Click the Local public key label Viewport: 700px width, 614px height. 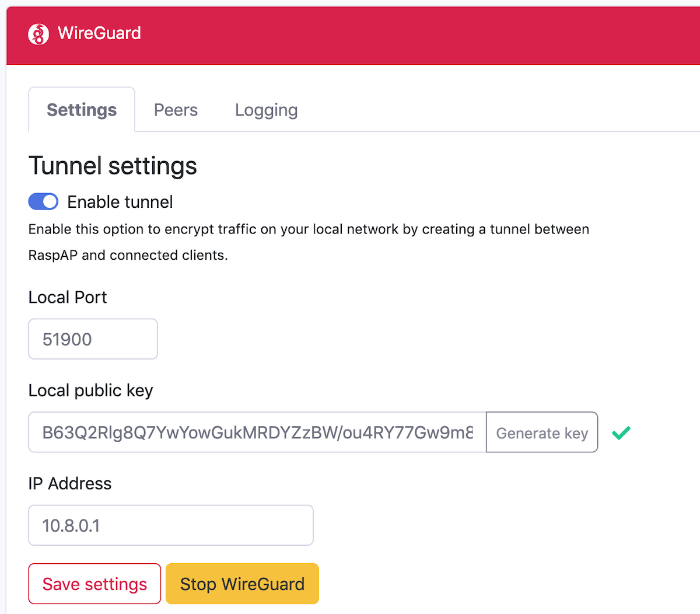pyautogui.click(x=90, y=390)
